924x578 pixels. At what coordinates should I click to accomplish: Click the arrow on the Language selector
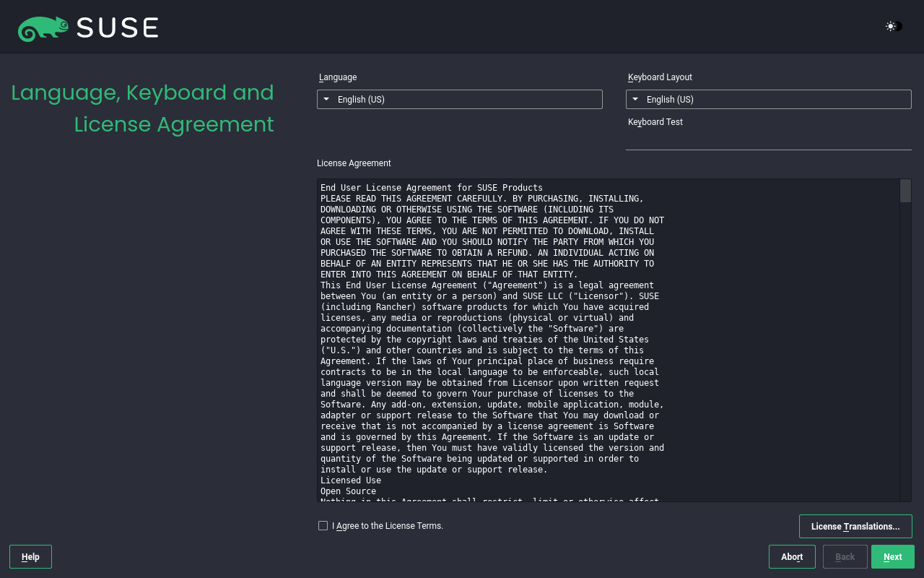(326, 100)
